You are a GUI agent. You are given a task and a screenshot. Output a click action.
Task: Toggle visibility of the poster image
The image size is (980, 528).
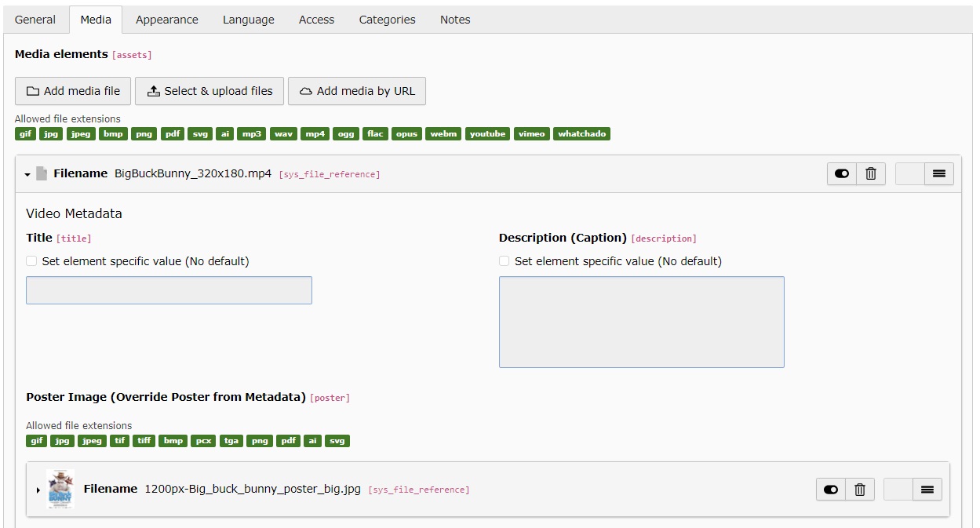coord(831,490)
